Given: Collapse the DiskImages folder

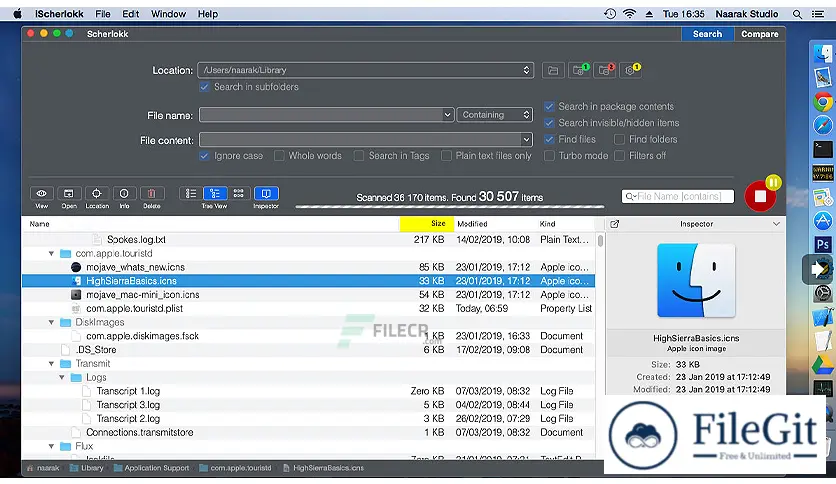Looking at the screenshot, I should [52, 322].
